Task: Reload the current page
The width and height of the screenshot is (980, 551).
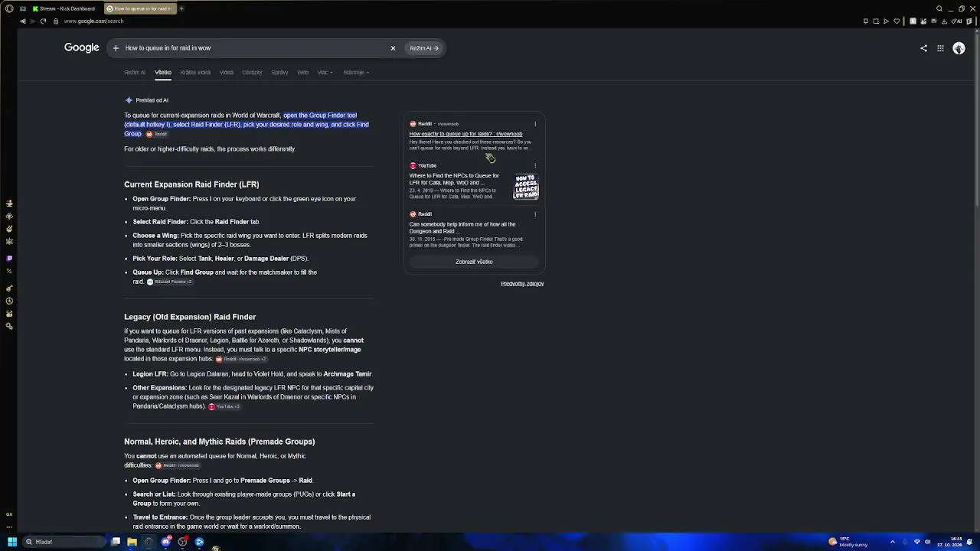Action: point(43,21)
